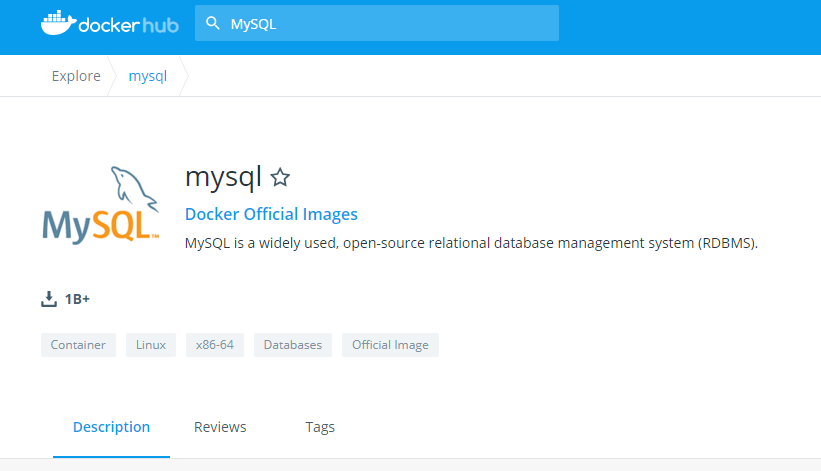Click the downloads arrow icon
Screen dimensions: 821x471
coord(49,299)
